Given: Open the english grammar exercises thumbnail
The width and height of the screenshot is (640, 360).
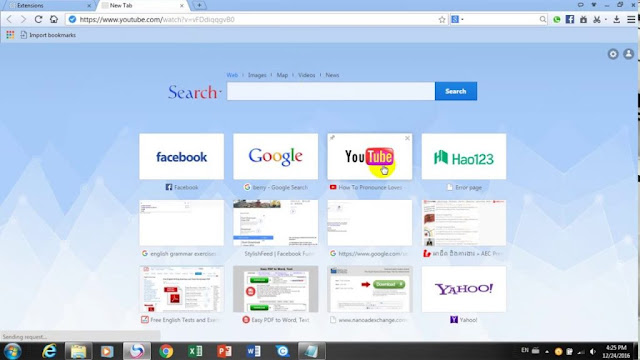Looking at the screenshot, I should pos(181,223).
